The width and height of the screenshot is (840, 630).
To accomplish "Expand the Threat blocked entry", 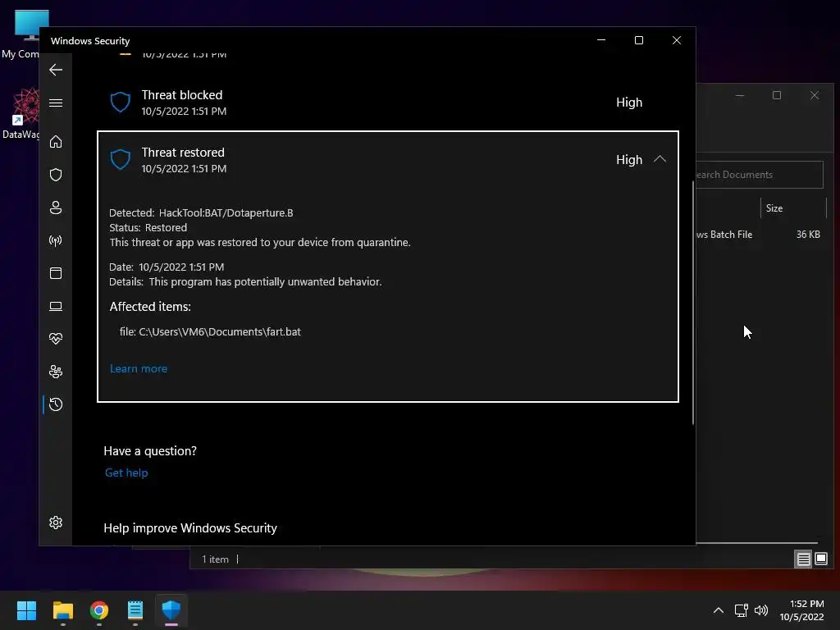I will pyautogui.click(x=388, y=103).
